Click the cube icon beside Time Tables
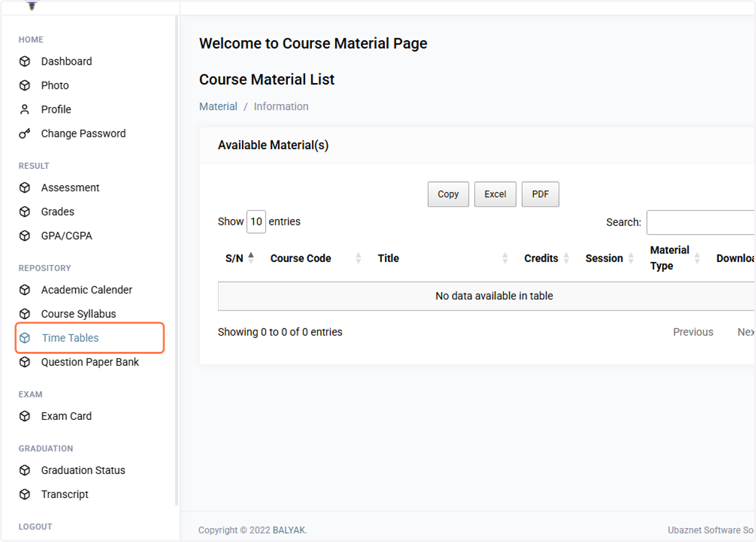This screenshot has width=756, height=542. (25, 338)
